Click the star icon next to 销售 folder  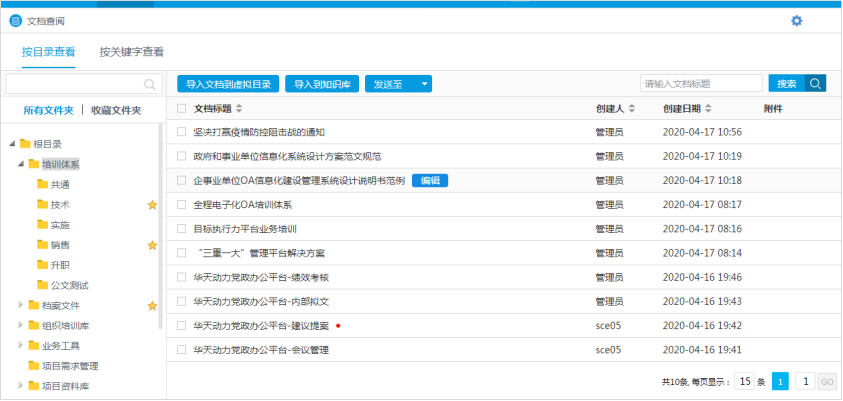(x=152, y=245)
